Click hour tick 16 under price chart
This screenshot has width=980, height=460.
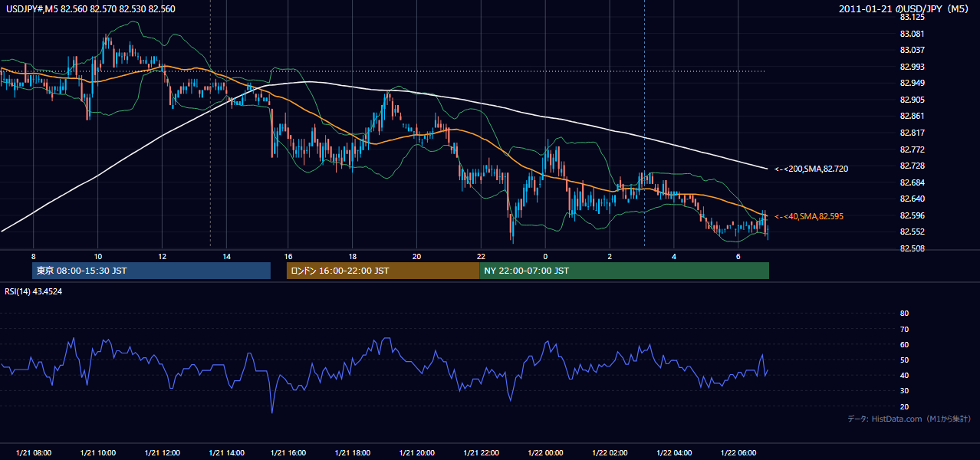[x=288, y=256]
